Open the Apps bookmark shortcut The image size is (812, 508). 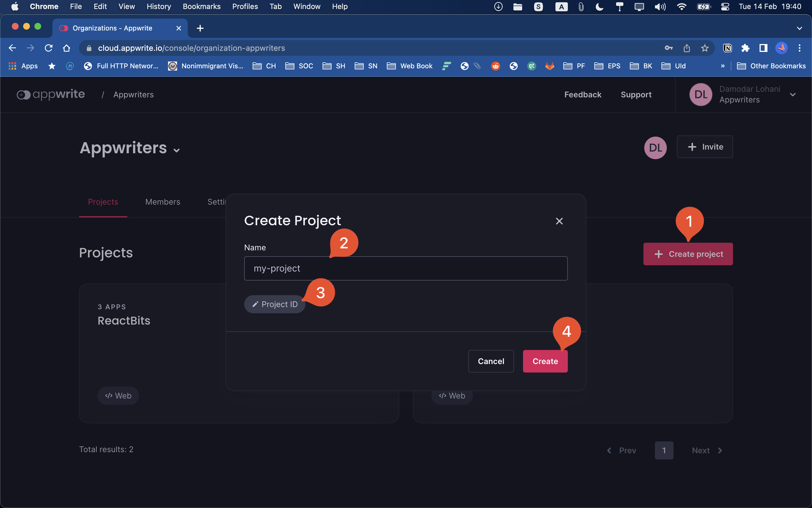click(x=23, y=66)
